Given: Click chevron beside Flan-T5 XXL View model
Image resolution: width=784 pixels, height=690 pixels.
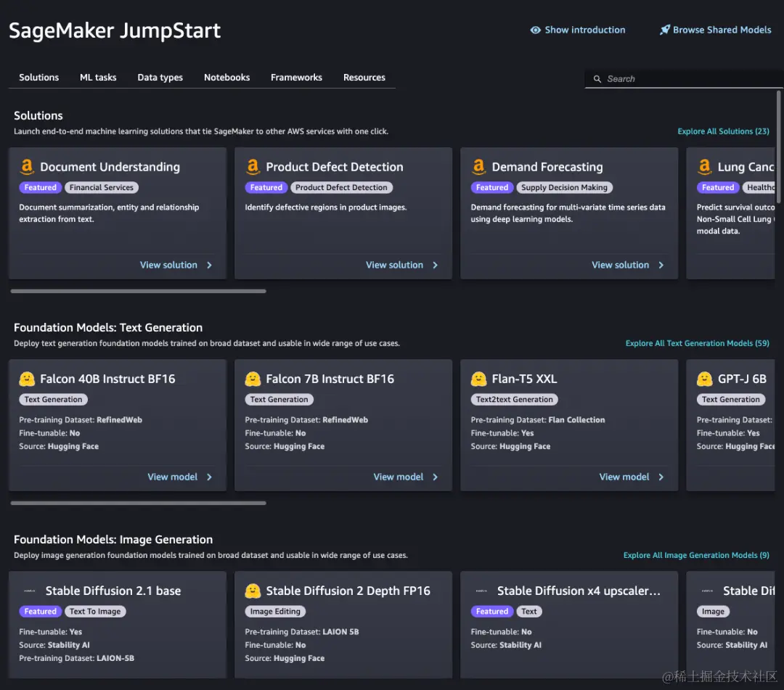Looking at the screenshot, I should pos(661,477).
